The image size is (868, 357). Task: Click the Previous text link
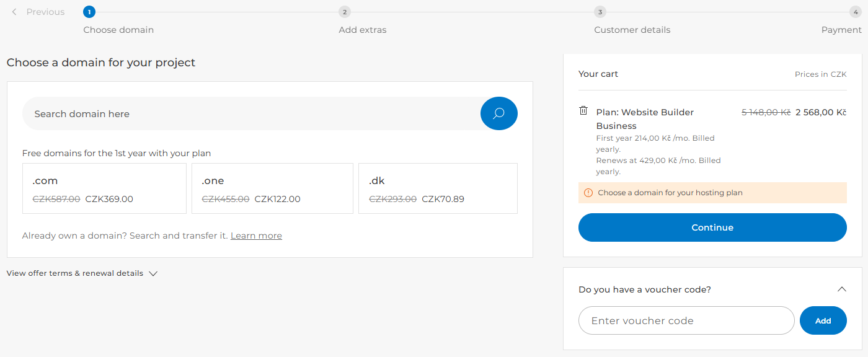[x=45, y=12]
